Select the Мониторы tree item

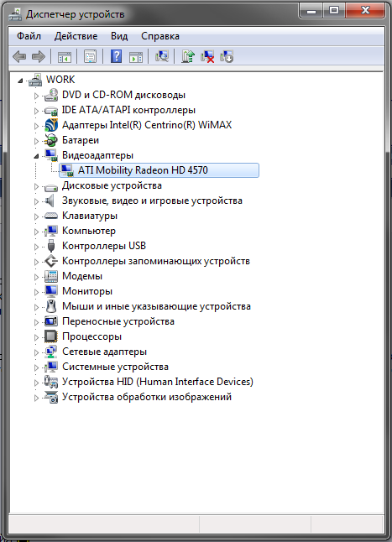(87, 291)
